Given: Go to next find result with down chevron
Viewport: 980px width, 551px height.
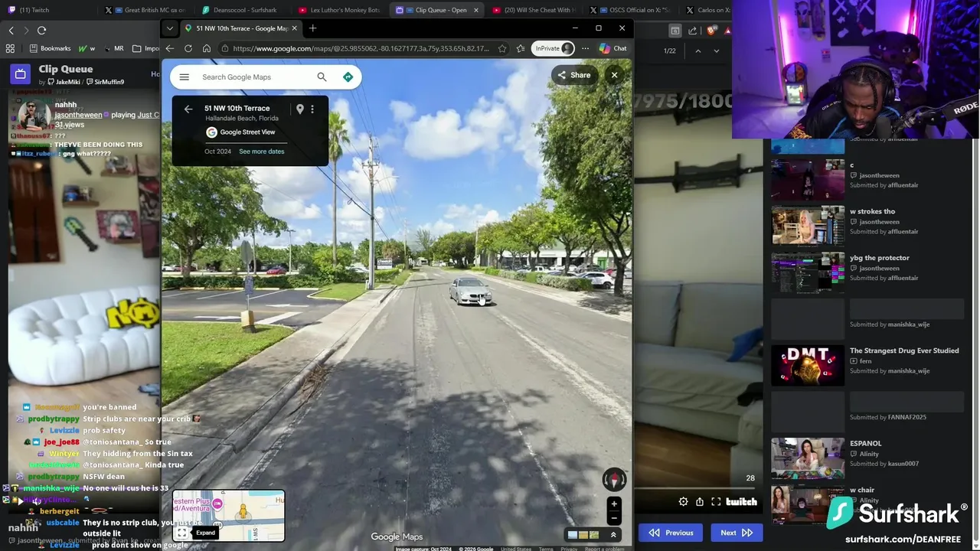Looking at the screenshot, I should pos(717,51).
